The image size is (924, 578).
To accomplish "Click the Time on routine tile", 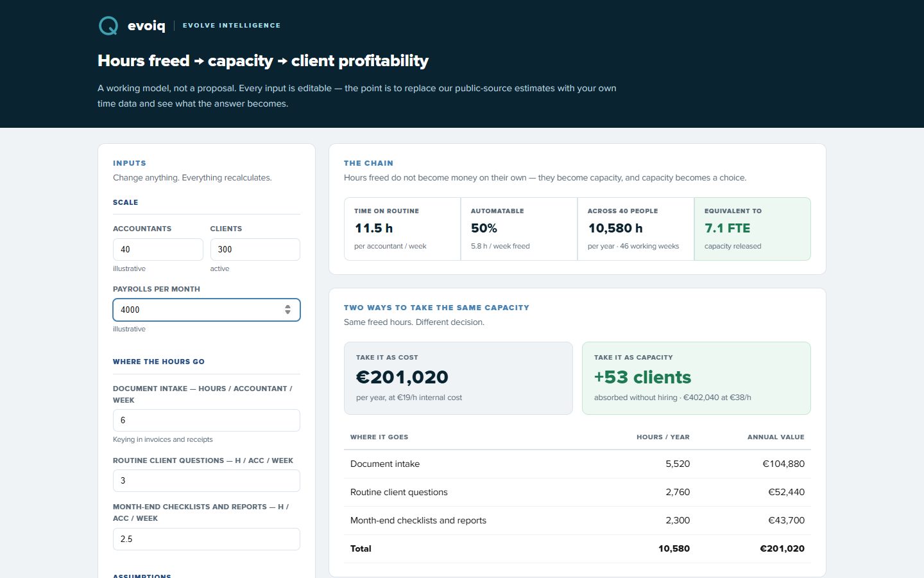I will click(x=402, y=229).
